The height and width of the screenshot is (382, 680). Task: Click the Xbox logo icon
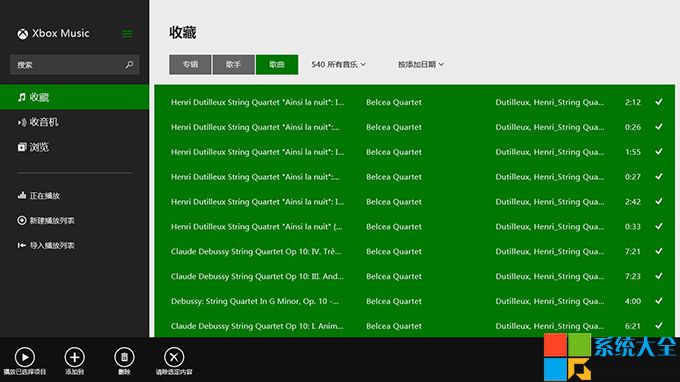(23, 34)
